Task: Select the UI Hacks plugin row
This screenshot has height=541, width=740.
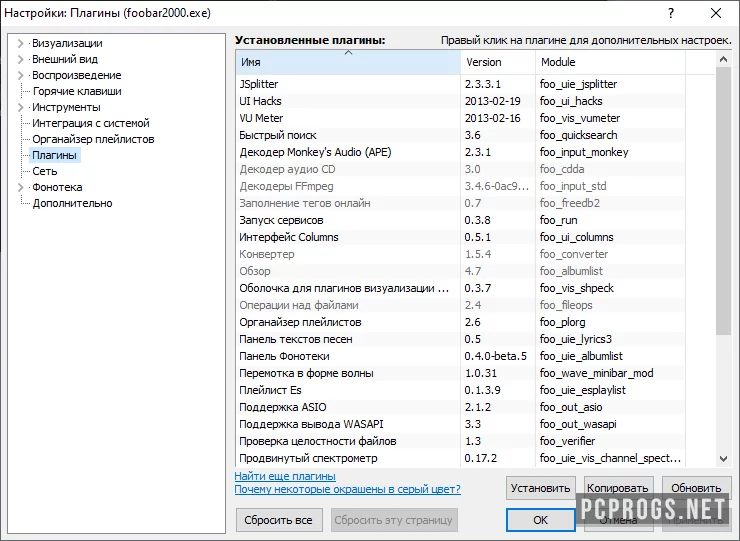Action: tap(460, 101)
